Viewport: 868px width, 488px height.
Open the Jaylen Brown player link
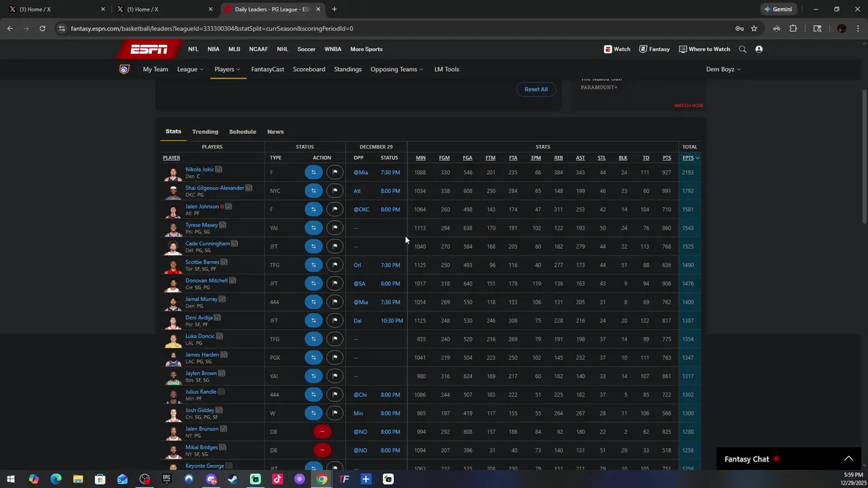(201, 373)
